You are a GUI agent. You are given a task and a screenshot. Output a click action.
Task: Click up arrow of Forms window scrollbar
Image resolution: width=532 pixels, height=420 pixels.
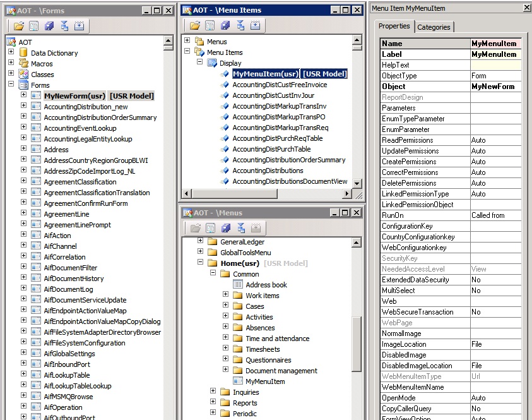[x=168, y=40]
